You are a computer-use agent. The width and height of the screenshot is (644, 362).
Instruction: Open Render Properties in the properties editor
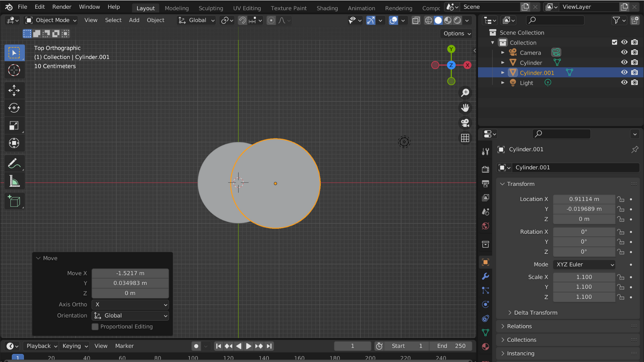(485, 169)
